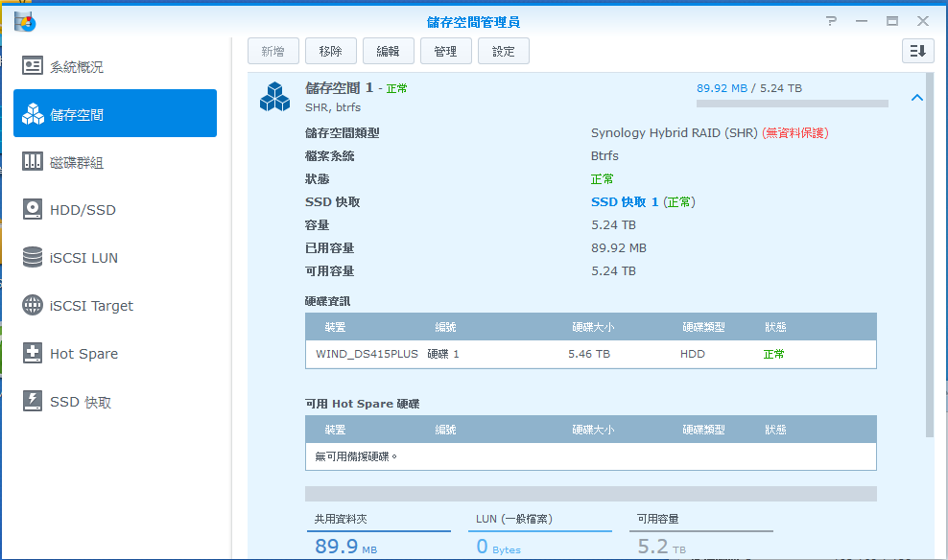Click the 硬碟 1 number cell
The image size is (948, 560).
(443, 354)
